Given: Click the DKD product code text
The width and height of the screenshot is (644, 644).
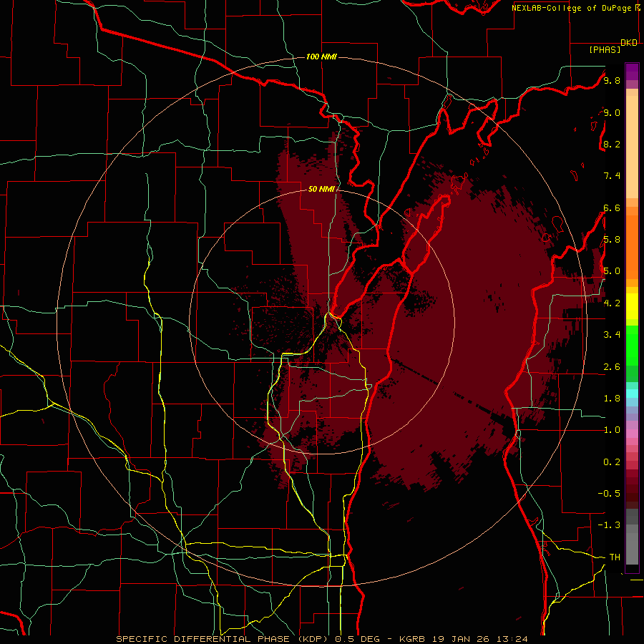Looking at the screenshot, I should pyautogui.click(x=629, y=43).
